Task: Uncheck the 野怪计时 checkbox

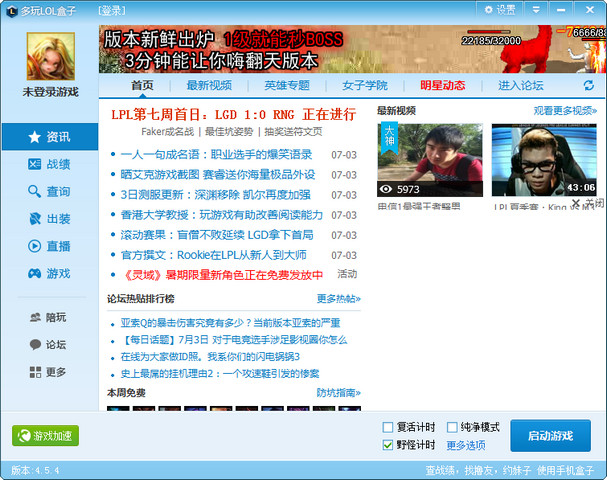Action: (x=388, y=445)
